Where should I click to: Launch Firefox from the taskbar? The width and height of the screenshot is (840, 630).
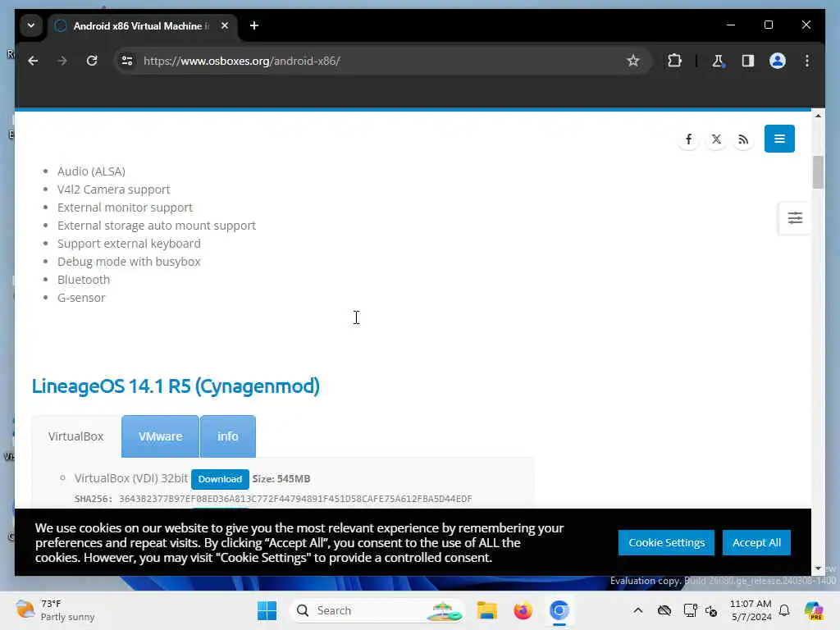point(523,610)
